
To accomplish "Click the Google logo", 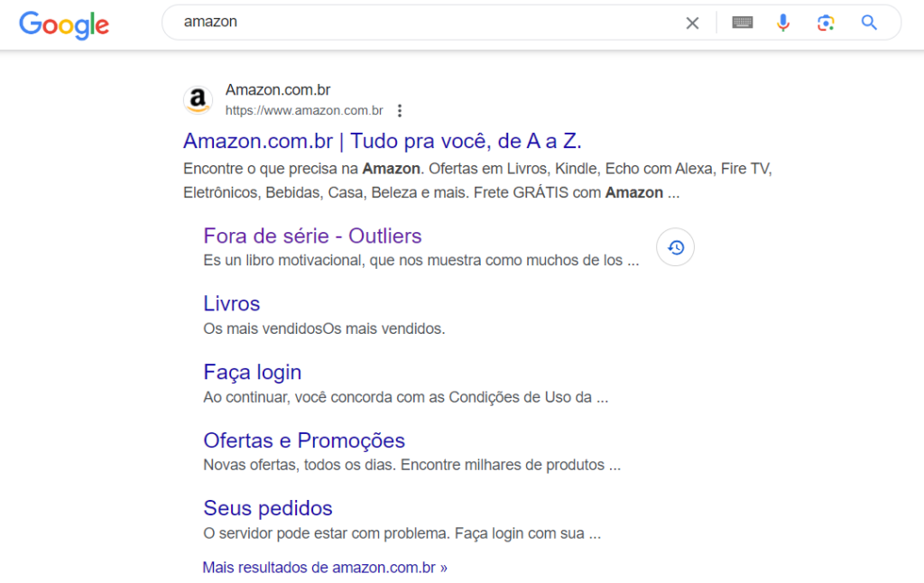I will (x=63, y=24).
